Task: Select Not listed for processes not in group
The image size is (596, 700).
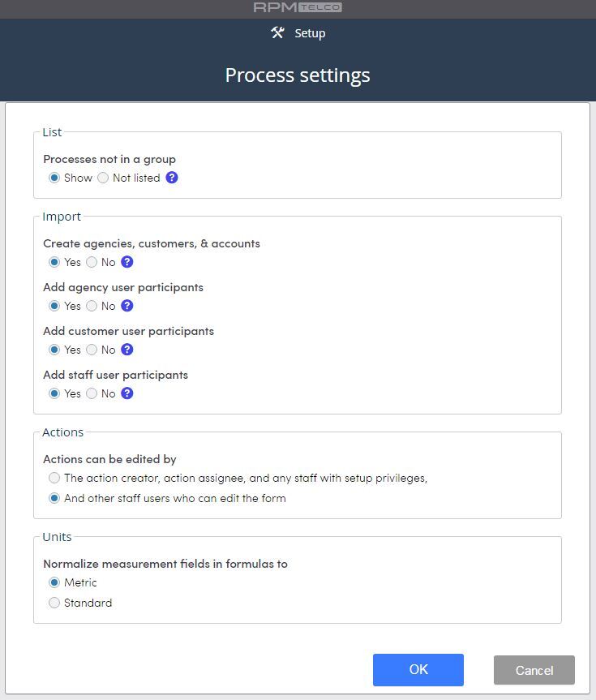Action: tap(103, 178)
